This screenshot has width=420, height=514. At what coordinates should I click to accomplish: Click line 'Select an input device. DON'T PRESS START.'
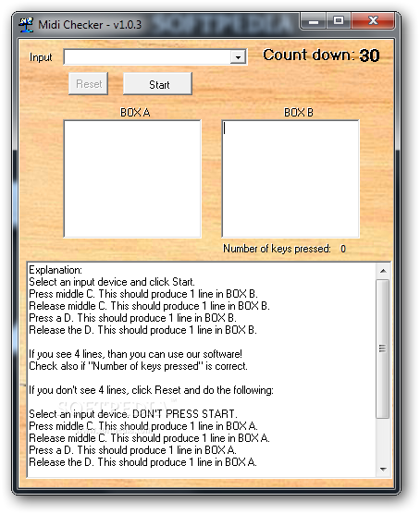tap(133, 414)
